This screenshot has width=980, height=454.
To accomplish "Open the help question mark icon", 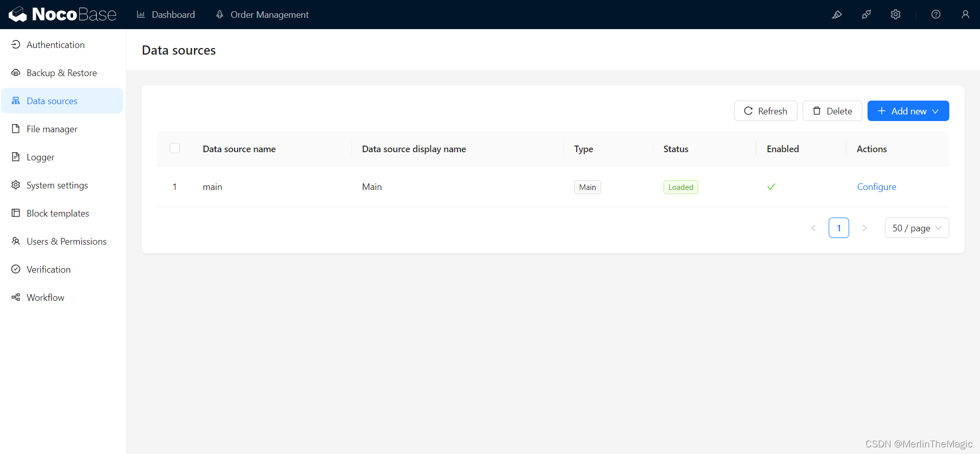I will [936, 14].
